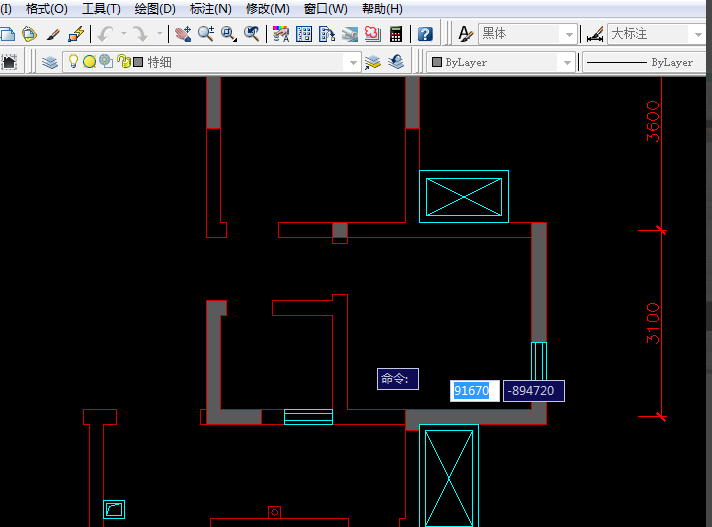Click the Paste clipboard icon
Image resolution: width=712 pixels, height=527 pixels.
click(x=29, y=34)
